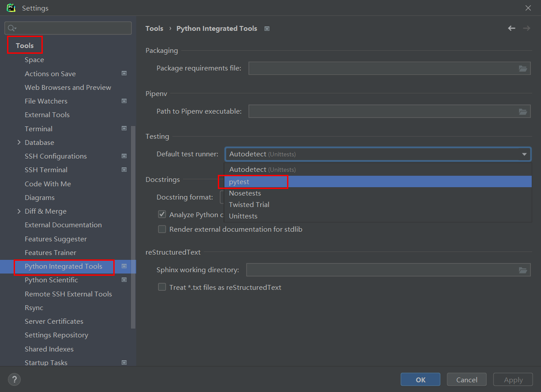Click the settings list vertical scrollbar
Viewport: 541px width, 392px height.
tap(133, 227)
